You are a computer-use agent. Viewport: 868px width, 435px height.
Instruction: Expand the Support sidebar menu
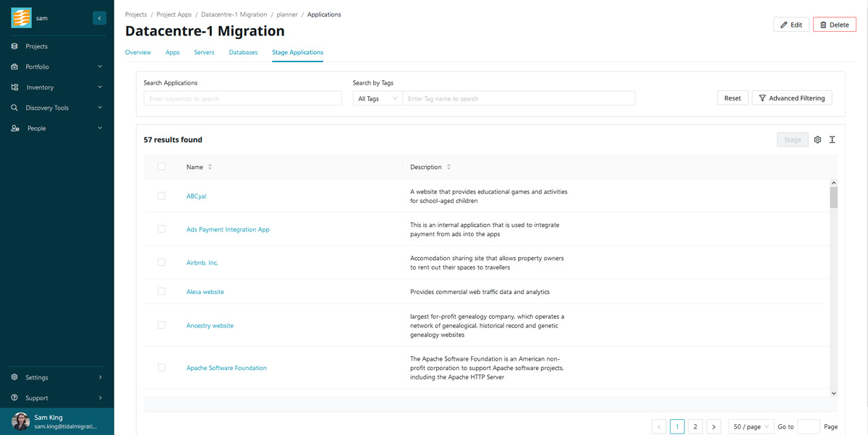pos(100,397)
